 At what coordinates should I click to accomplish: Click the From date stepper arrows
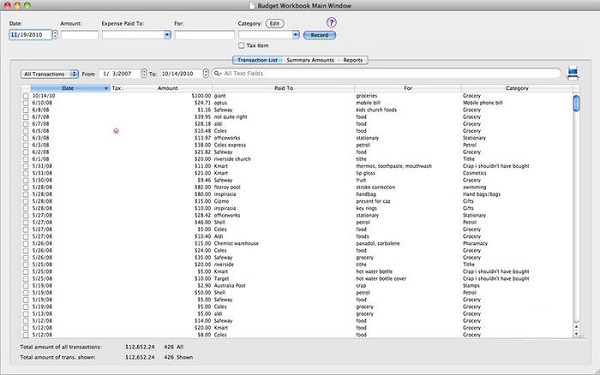click(x=144, y=73)
